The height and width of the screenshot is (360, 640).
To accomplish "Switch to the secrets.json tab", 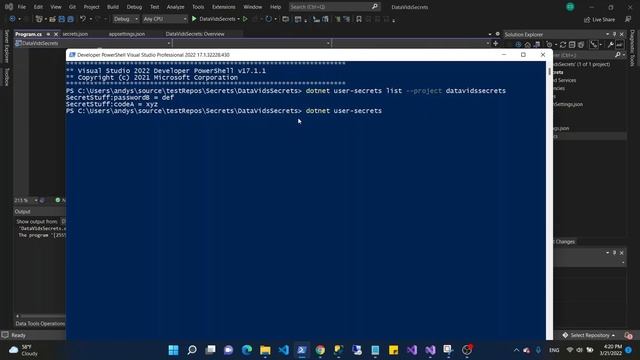I will point(76,34).
